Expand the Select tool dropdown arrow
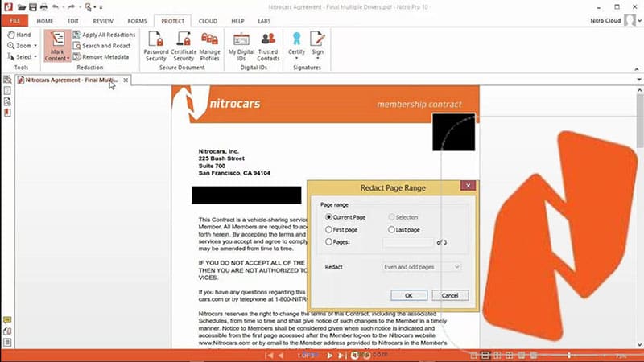The width and height of the screenshot is (644, 362). pos(35,56)
